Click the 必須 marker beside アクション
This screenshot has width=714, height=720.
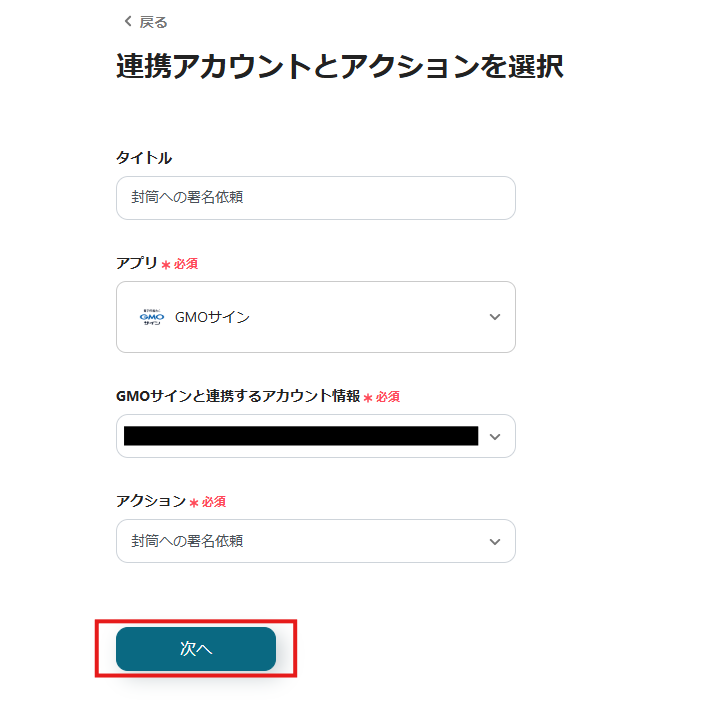point(213,502)
